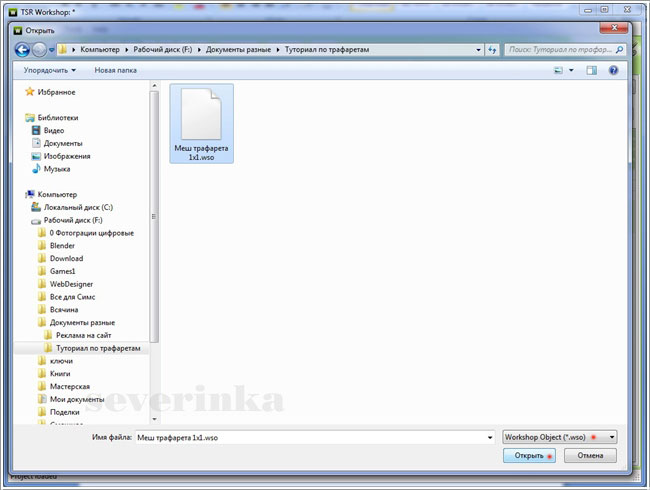Click the Новая папка toolbar item
The height and width of the screenshot is (490, 650).
[x=116, y=71]
